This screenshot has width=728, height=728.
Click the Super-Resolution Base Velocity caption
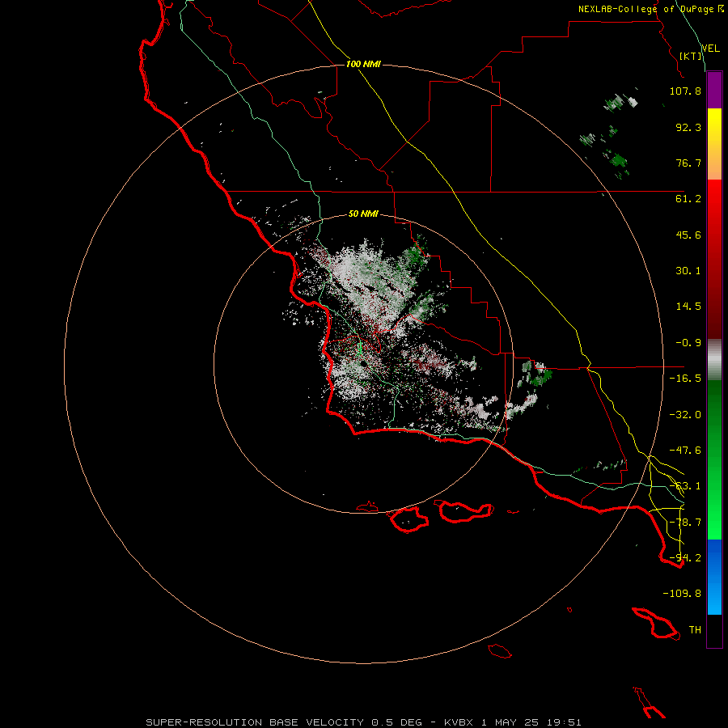pyautogui.click(x=363, y=722)
